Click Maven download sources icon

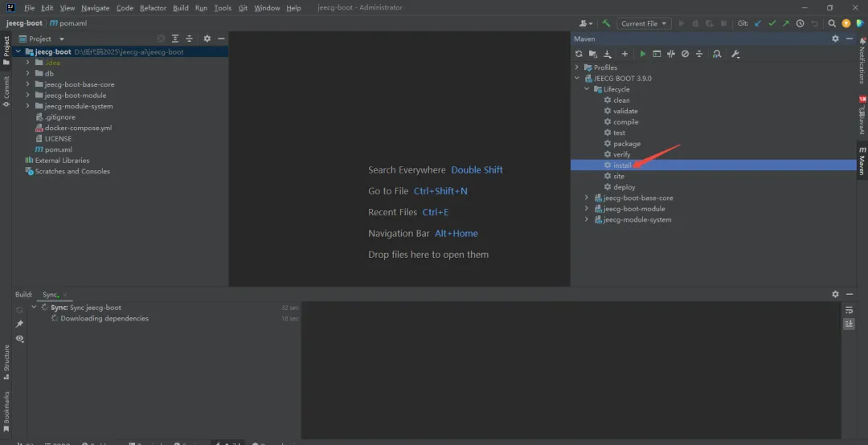[608, 54]
